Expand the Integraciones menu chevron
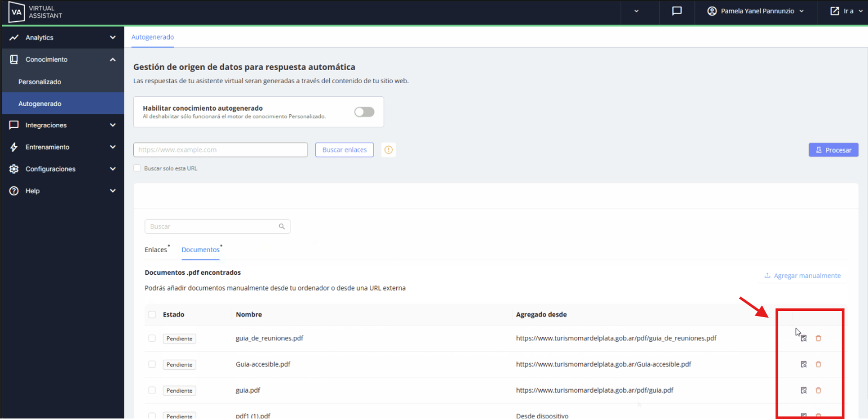The height and width of the screenshot is (419, 868). pyautogui.click(x=112, y=125)
